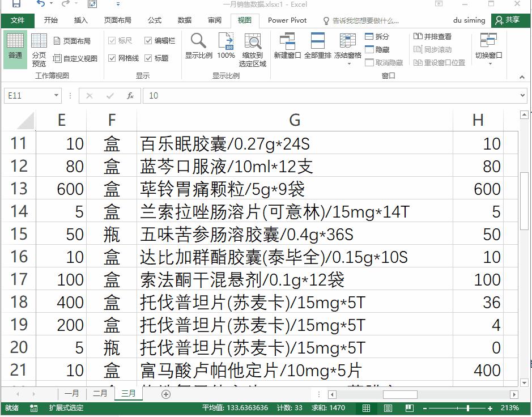Click 分页预览 page break preview button
The image size is (532, 417).
(39, 50)
